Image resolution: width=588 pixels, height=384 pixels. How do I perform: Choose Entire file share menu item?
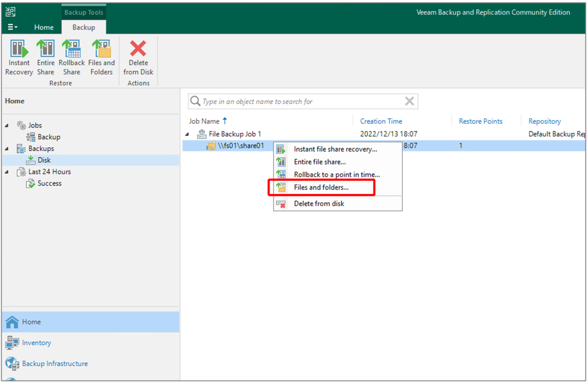(338, 162)
